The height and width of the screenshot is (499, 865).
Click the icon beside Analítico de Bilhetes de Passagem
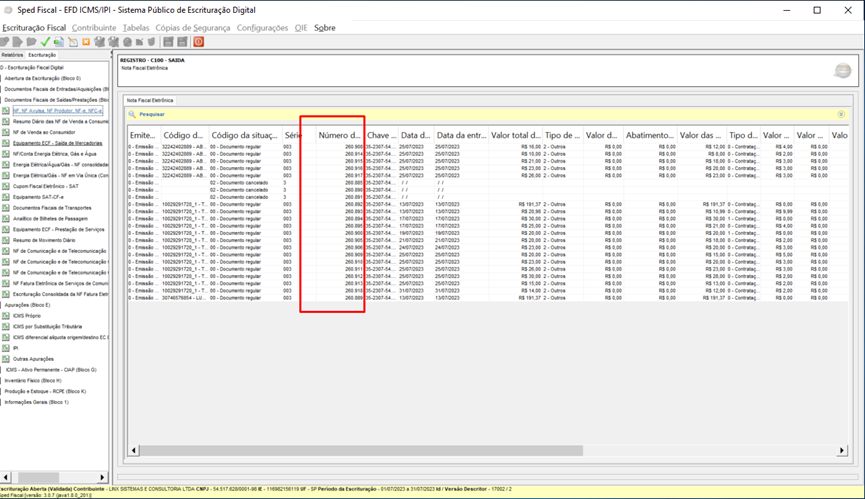[x=6, y=219]
